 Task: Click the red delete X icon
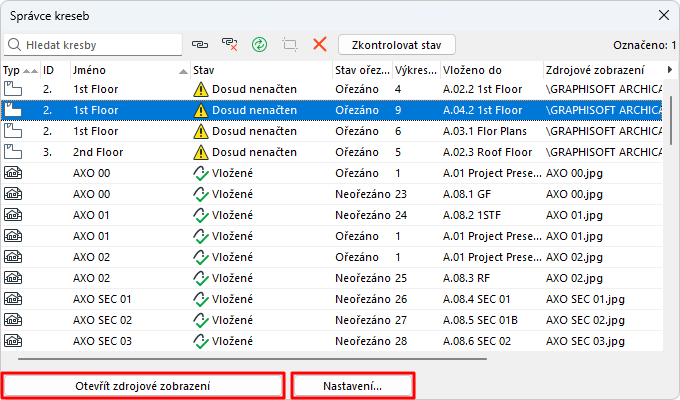click(x=320, y=45)
